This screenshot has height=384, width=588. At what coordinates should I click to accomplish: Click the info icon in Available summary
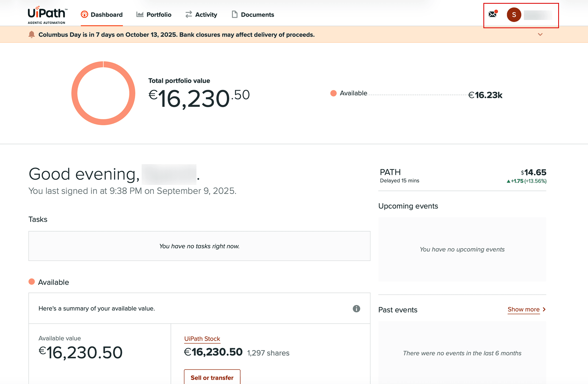[356, 308]
